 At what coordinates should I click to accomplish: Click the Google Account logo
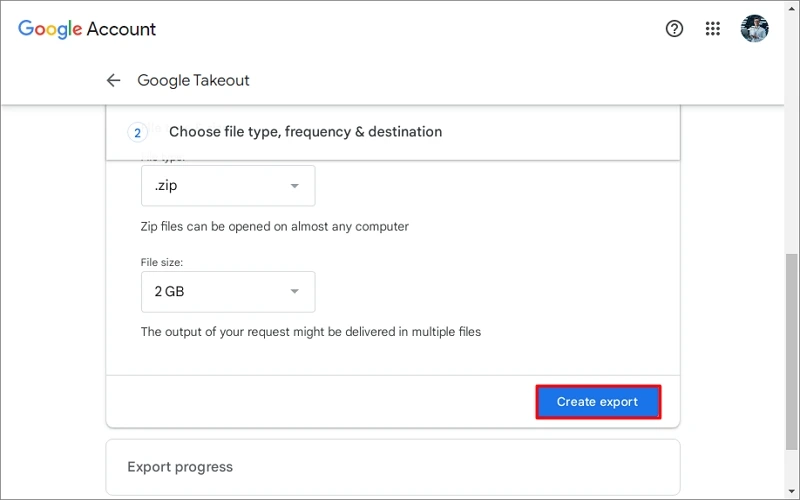click(x=87, y=29)
